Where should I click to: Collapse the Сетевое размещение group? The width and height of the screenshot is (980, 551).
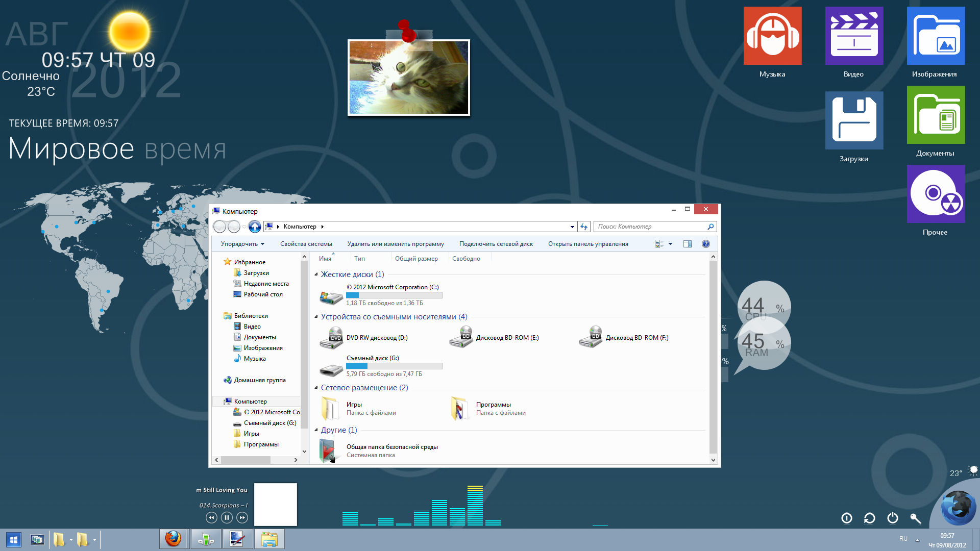click(x=316, y=388)
